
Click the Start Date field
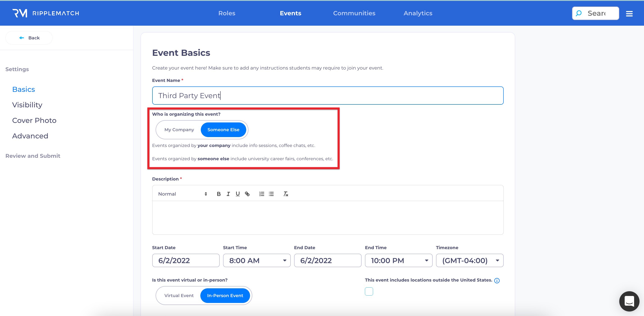tap(186, 260)
